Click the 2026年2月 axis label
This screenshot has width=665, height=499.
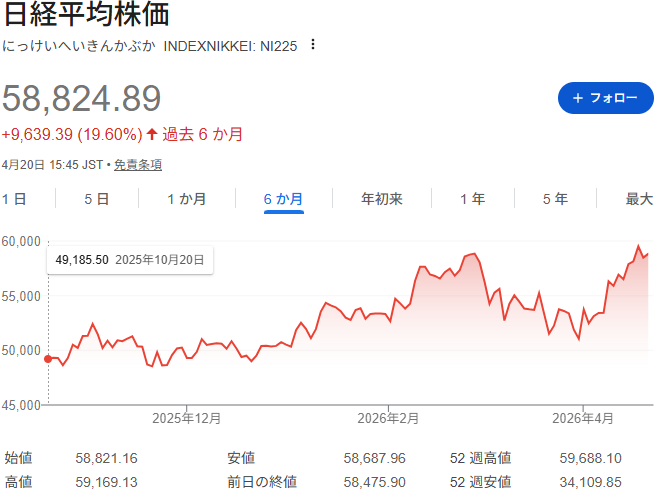[x=389, y=418]
